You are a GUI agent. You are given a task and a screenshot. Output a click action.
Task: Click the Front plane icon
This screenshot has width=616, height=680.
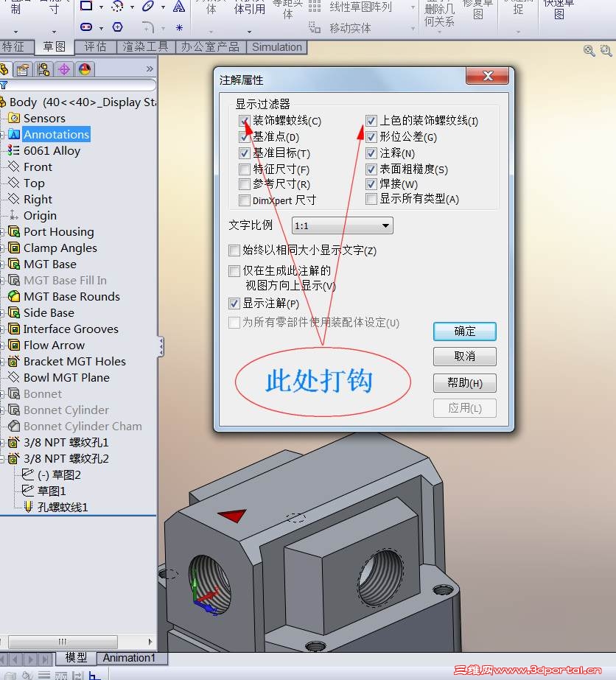click(14, 167)
